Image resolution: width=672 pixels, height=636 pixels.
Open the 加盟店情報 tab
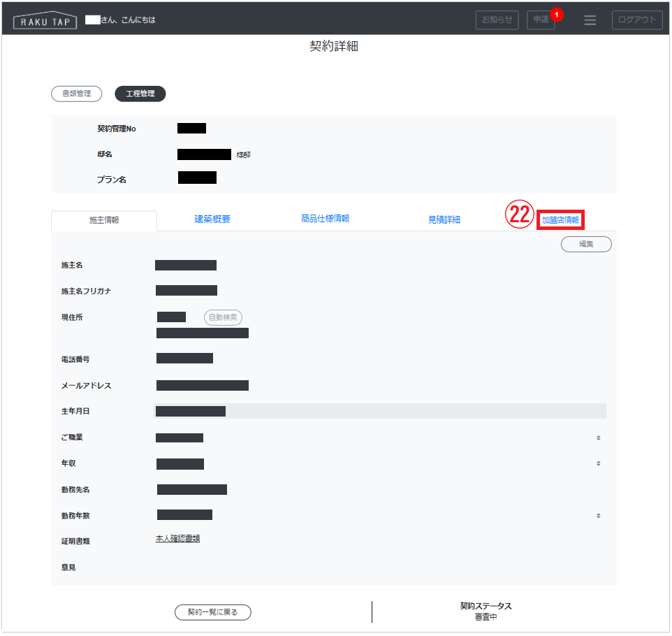click(x=560, y=220)
